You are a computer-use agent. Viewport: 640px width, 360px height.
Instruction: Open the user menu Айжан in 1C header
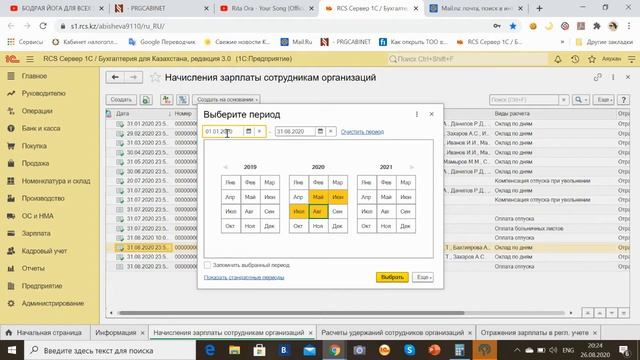[611, 59]
